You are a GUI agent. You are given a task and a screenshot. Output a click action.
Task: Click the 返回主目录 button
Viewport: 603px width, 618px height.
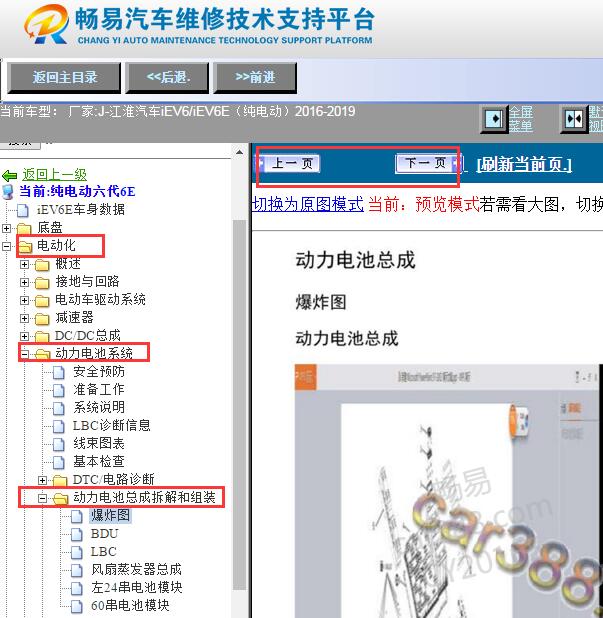(64, 77)
